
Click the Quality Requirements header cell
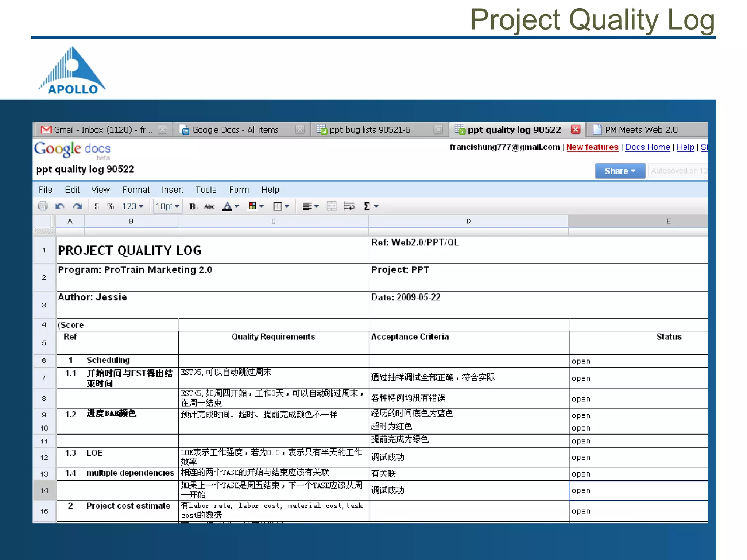(x=274, y=343)
